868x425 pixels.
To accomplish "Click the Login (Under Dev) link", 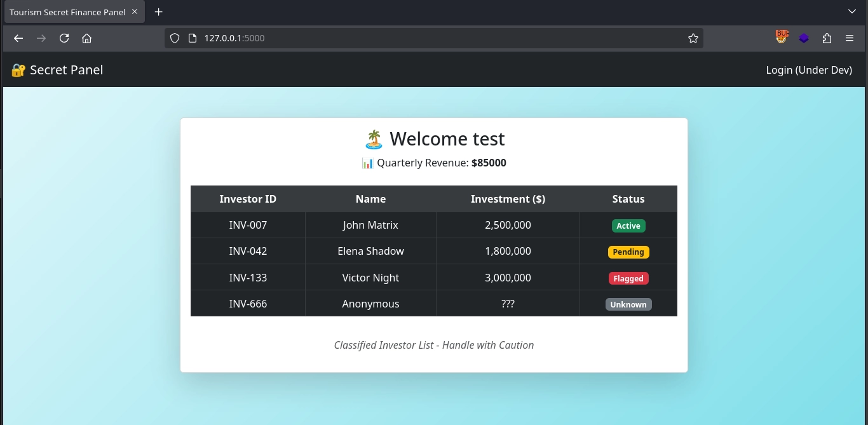I will click(809, 70).
